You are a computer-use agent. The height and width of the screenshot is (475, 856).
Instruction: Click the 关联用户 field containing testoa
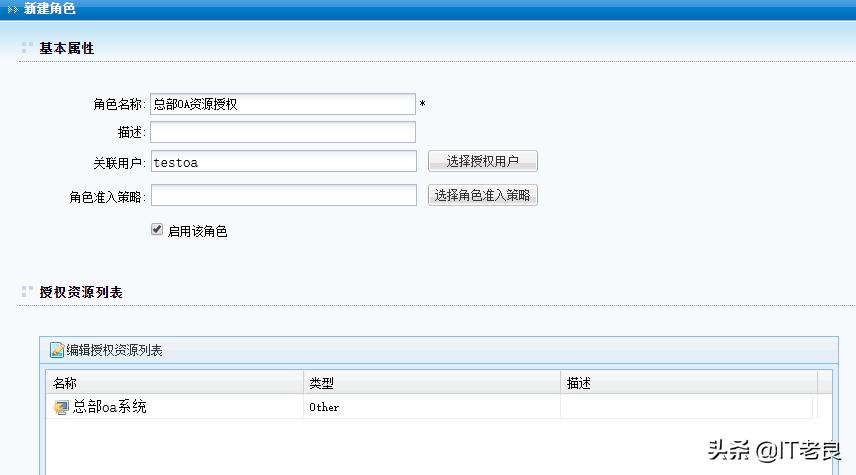(283, 162)
